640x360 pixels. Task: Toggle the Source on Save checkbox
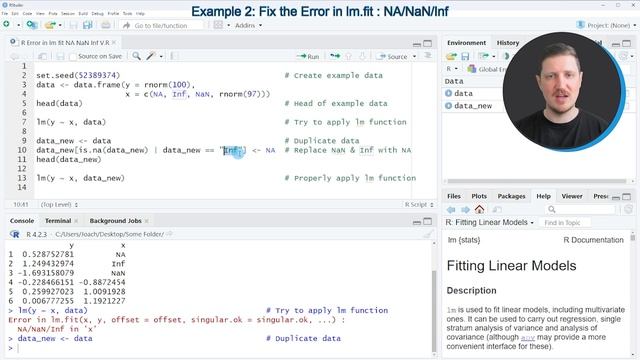(73, 57)
